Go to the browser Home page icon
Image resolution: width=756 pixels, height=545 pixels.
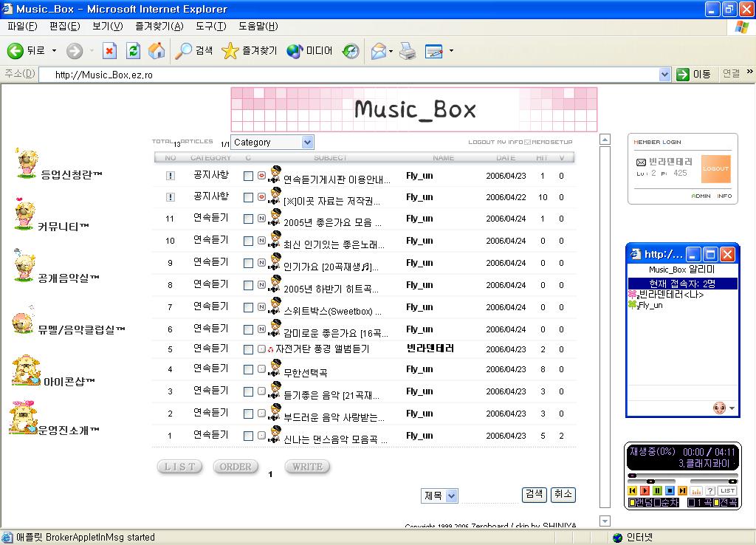[157, 51]
